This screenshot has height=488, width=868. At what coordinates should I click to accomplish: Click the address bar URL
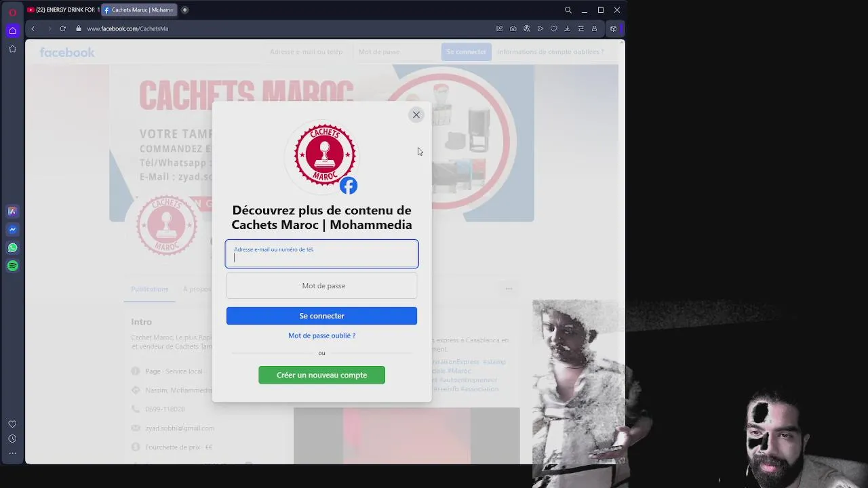coord(127,28)
